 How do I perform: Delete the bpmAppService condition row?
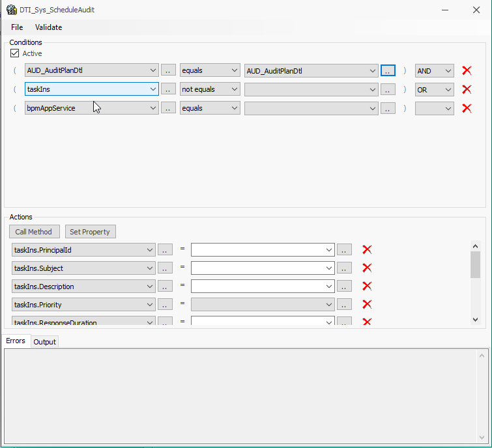[467, 108]
